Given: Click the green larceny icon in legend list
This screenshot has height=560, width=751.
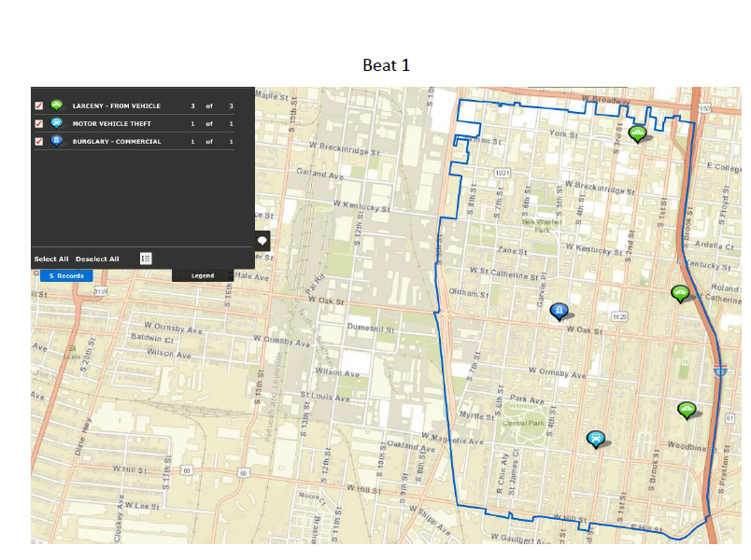Looking at the screenshot, I should [x=56, y=105].
